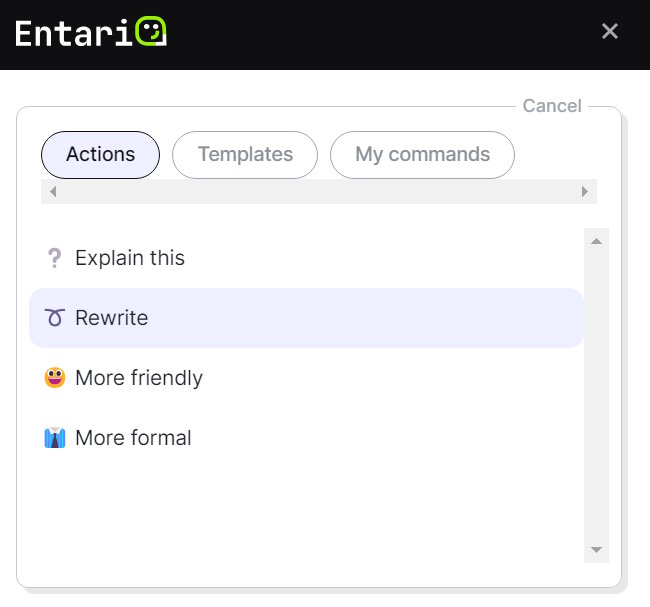Click the loop icon beside Rewrite

(x=55, y=318)
